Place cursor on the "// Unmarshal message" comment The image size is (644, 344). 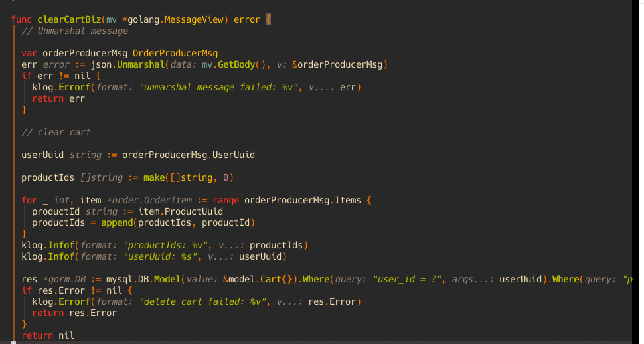(74, 31)
